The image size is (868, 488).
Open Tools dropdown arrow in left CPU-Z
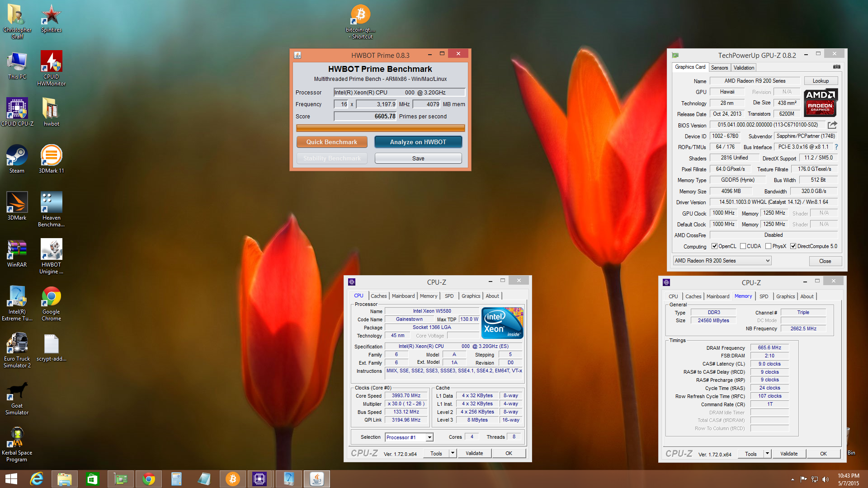pyautogui.click(x=452, y=453)
